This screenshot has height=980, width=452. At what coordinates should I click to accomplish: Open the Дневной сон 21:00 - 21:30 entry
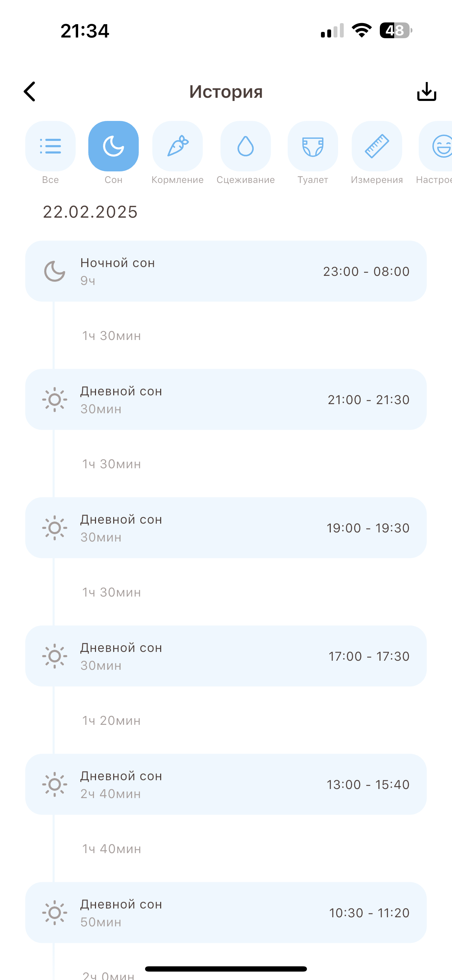[226, 399]
